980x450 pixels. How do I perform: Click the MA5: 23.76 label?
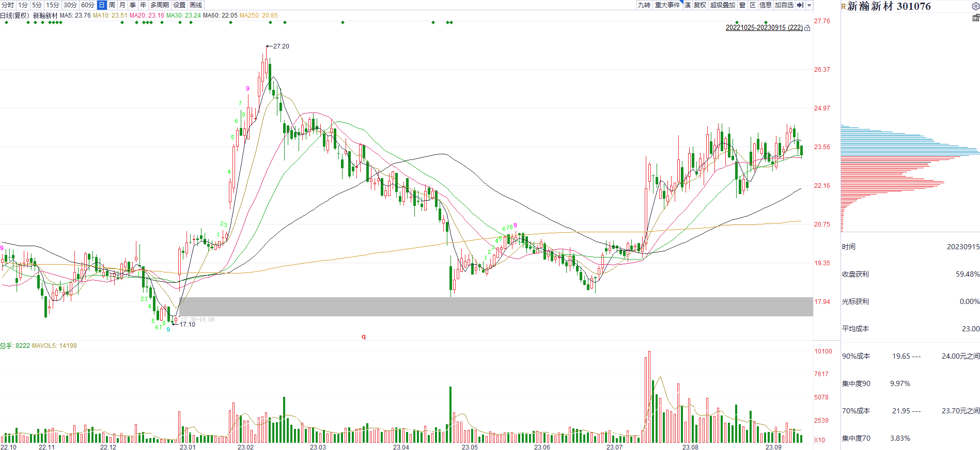click(75, 15)
